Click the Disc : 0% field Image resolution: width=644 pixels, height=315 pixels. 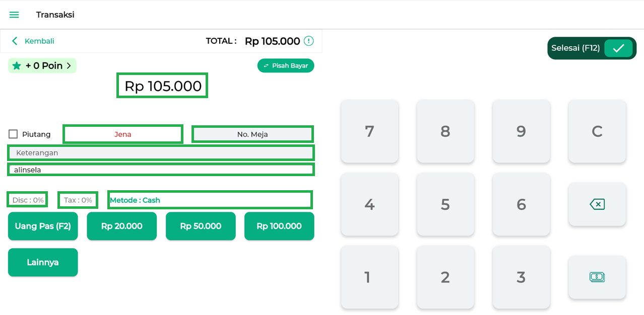tap(28, 200)
